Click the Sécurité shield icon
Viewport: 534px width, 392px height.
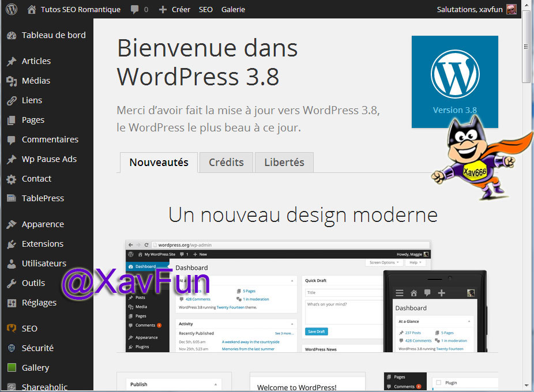coord(12,348)
